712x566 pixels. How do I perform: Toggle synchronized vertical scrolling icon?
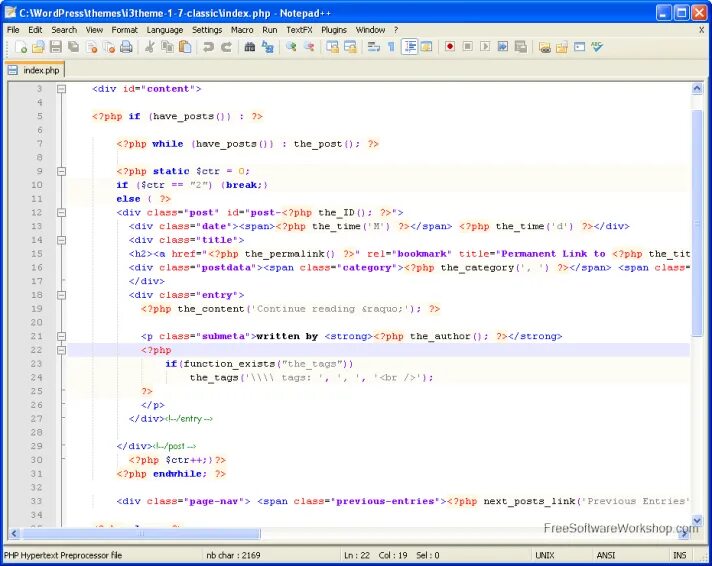coord(332,47)
